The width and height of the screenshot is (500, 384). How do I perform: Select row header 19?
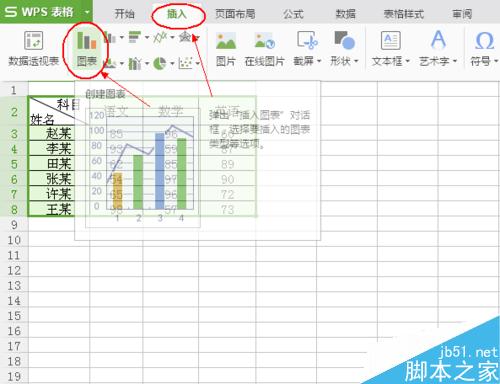14,376
